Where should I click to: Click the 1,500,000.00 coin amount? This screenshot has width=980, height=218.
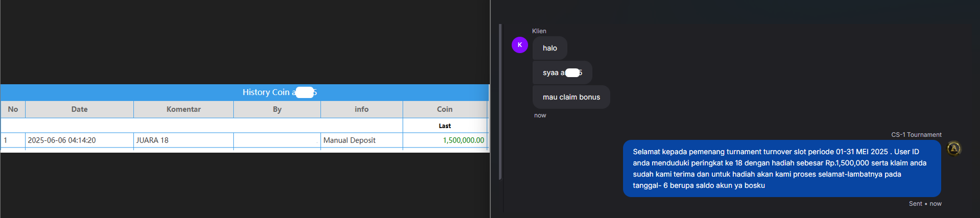(463, 140)
